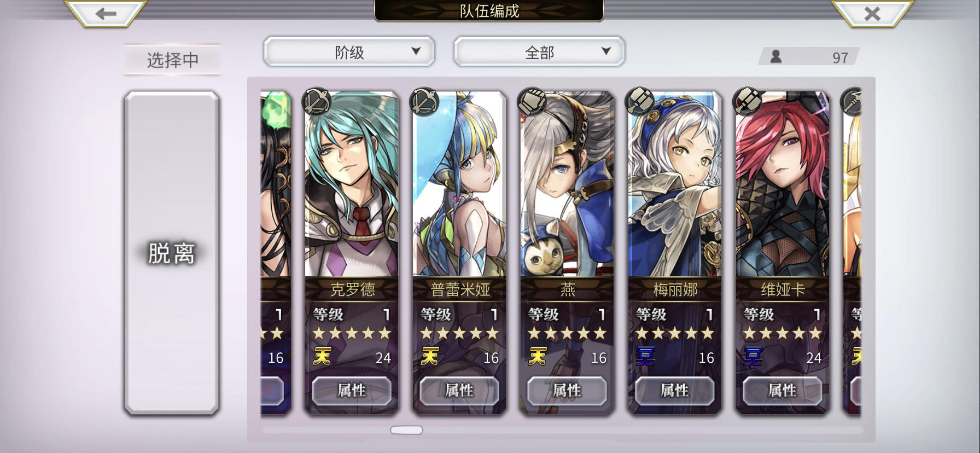Click the hammer weapon icon on 梅丽娜

click(639, 101)
